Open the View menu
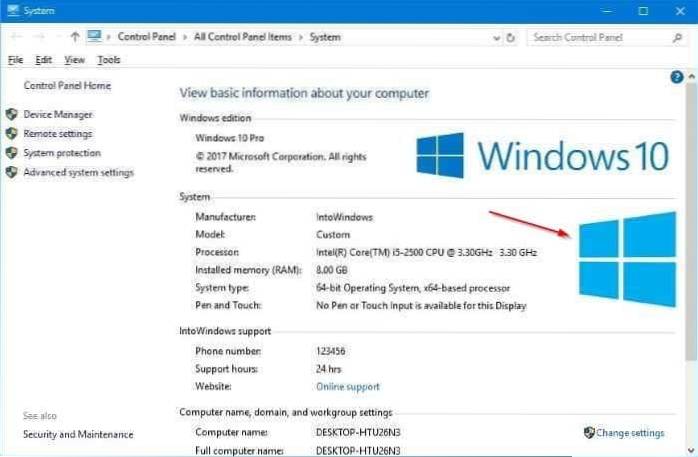The image size is (698, 457). (x=74, y=60)
